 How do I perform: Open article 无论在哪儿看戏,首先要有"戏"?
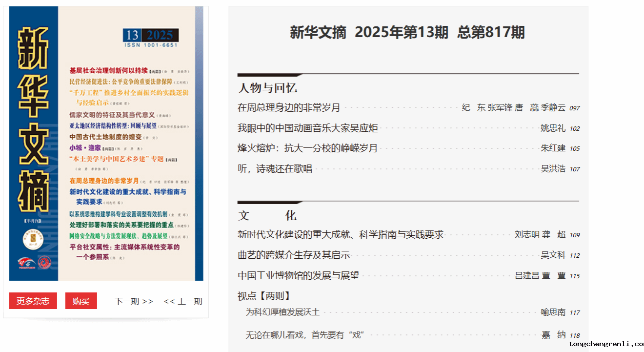pos(305,335)
